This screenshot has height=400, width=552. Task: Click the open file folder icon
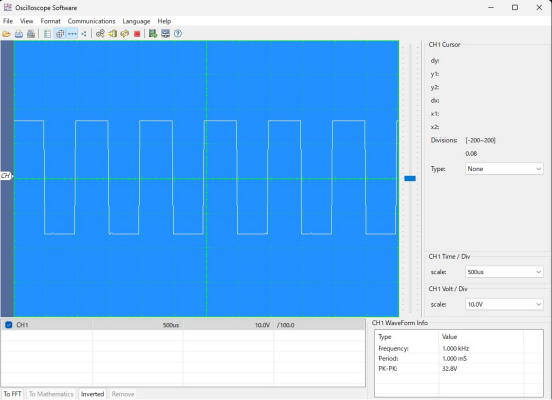tap(6, 34)
